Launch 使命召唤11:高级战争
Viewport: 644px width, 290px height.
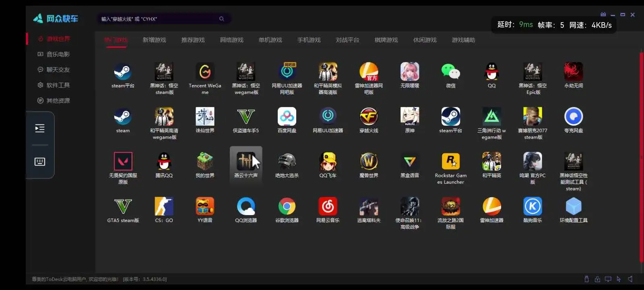coord(410,207)
